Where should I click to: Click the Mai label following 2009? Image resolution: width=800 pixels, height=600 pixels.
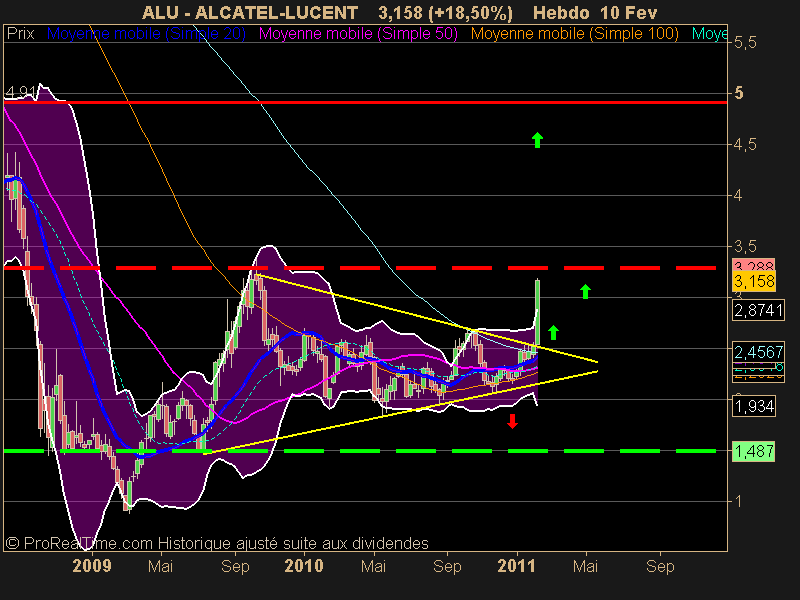(160, 566)
